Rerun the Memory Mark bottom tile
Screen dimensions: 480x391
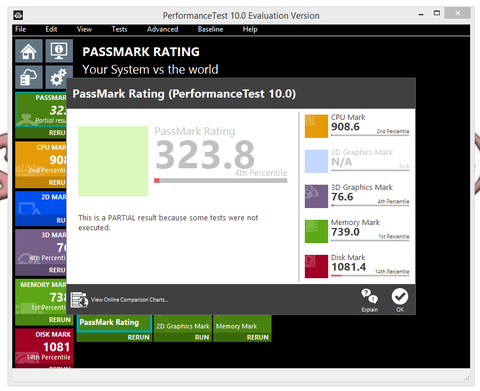tap(257, 337)
